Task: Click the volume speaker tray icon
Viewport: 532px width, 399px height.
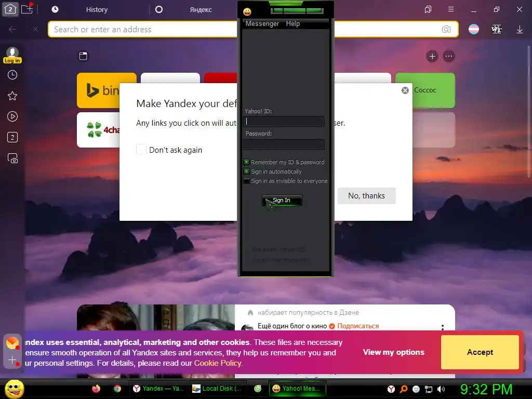Action: pos(441,389)
